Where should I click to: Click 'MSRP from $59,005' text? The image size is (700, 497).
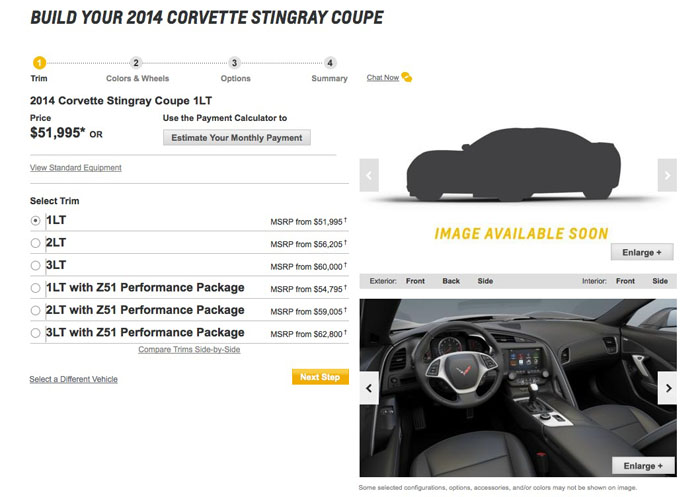point(308,311)
